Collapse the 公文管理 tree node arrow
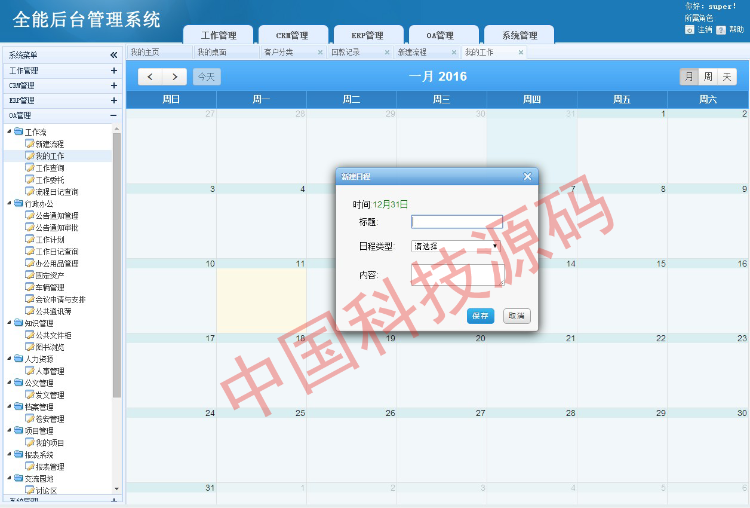 click(x=10, y=382)
